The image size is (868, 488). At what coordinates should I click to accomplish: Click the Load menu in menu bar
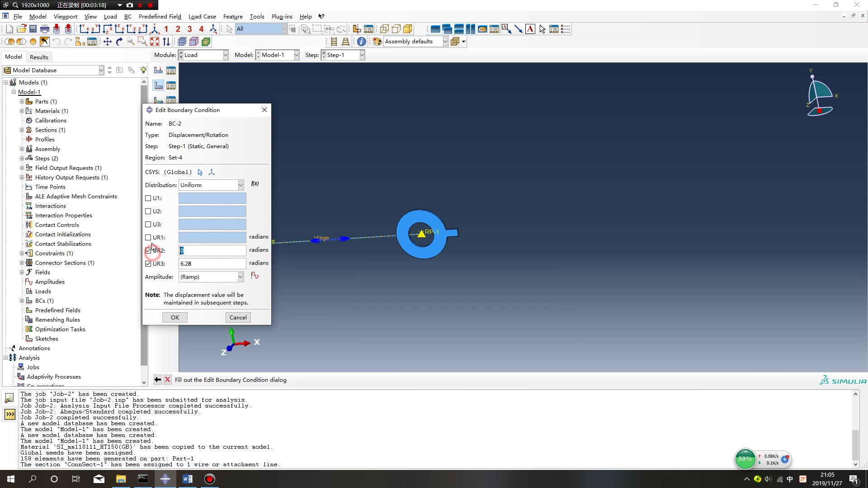tap(110, 16)
